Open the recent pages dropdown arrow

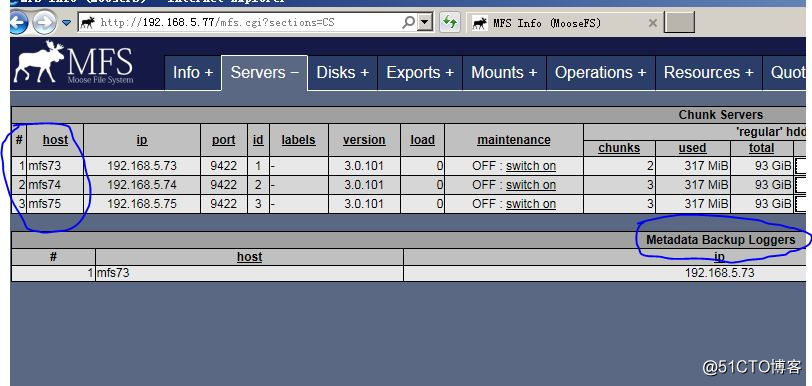pos(66,23)
